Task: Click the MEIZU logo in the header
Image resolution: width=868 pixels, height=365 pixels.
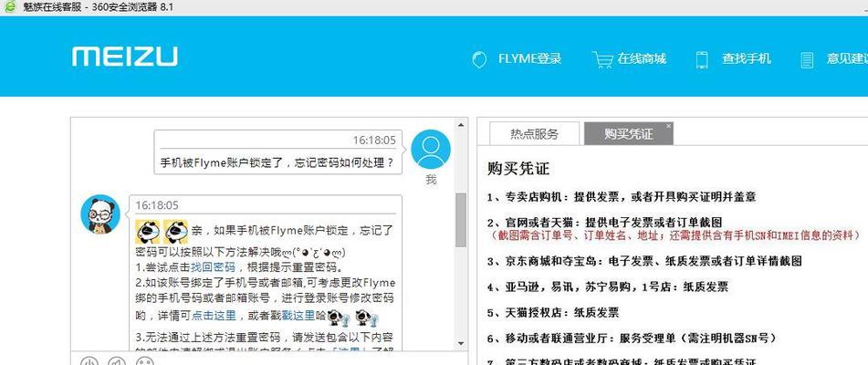Action: click(124, 57)
